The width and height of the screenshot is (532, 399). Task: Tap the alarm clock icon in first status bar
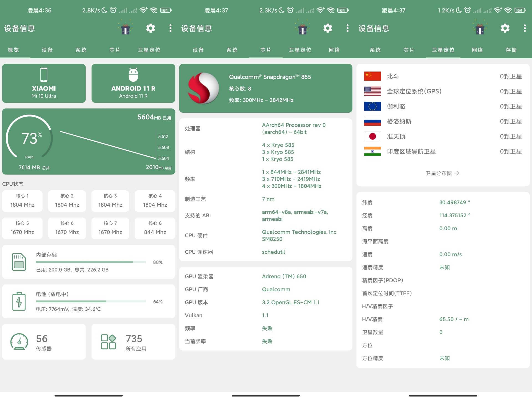[x=113, y=10]
